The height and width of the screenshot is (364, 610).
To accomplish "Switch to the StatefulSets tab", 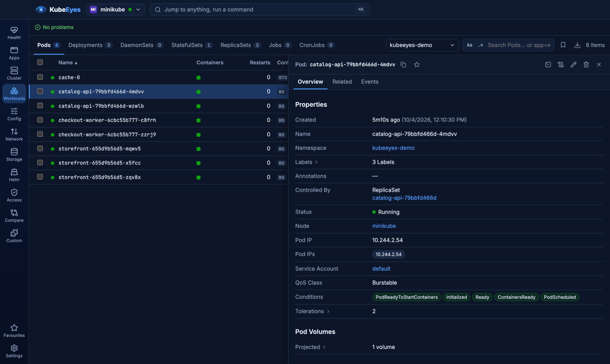I will click(192, 45).
